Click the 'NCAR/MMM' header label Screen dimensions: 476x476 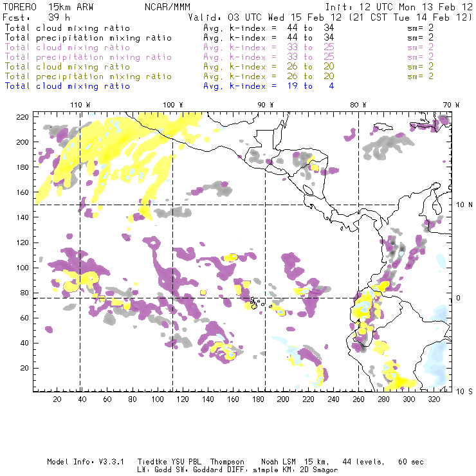[x=167, y=7]
